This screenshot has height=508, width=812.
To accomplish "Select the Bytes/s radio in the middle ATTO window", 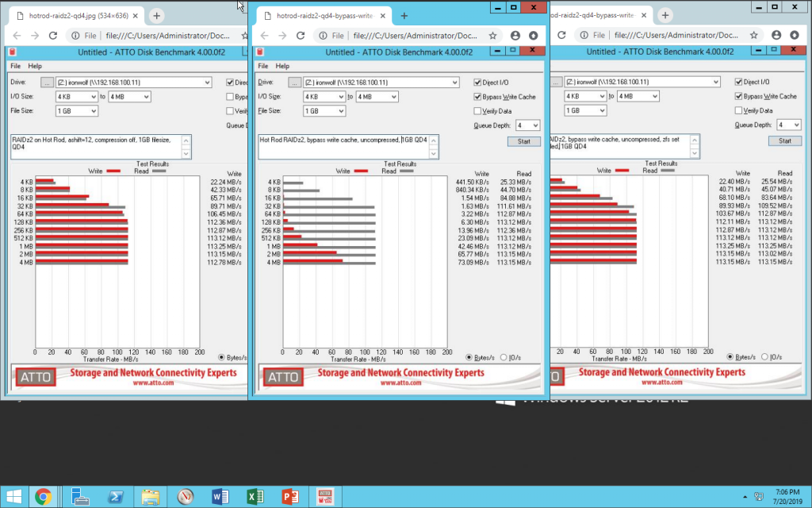I will (469, 357).
